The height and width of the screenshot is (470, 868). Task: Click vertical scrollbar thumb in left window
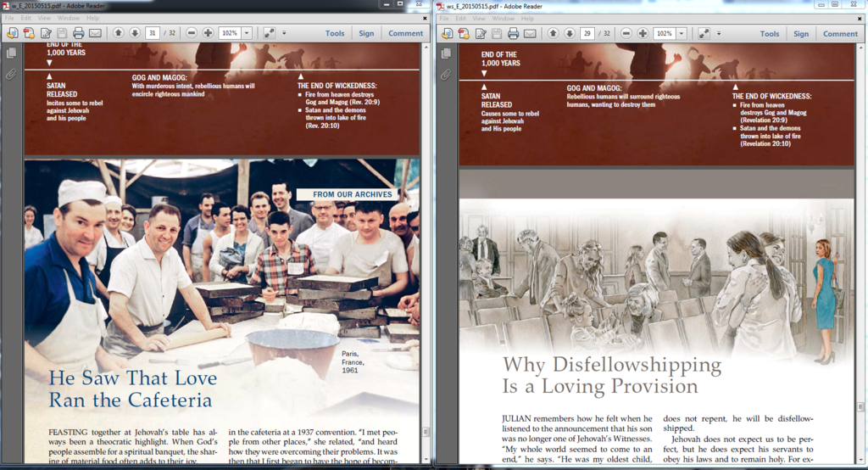coord(426,433)
